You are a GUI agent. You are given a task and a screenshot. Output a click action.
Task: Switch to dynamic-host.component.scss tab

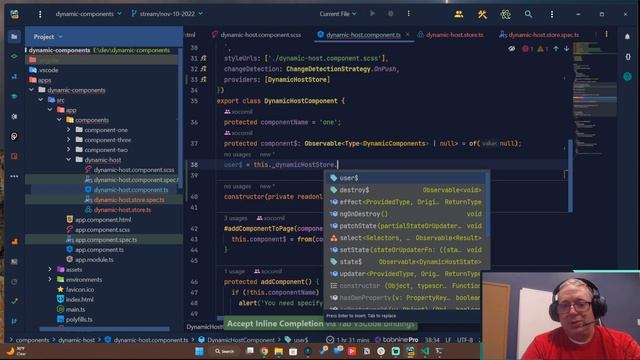coord(257,35)
